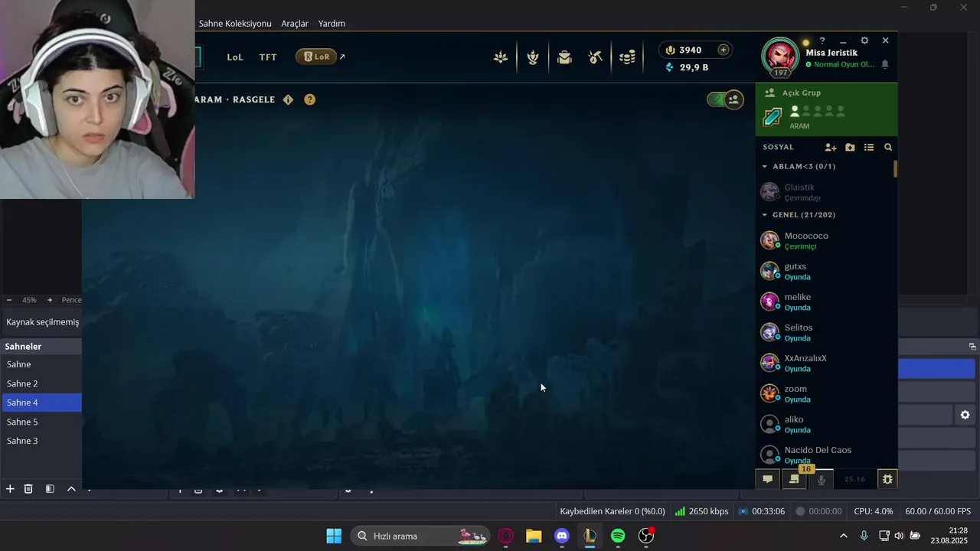Click the info diamond icon beside ARAM - RASGELE

pyautogui.click(x=288, y=99)
